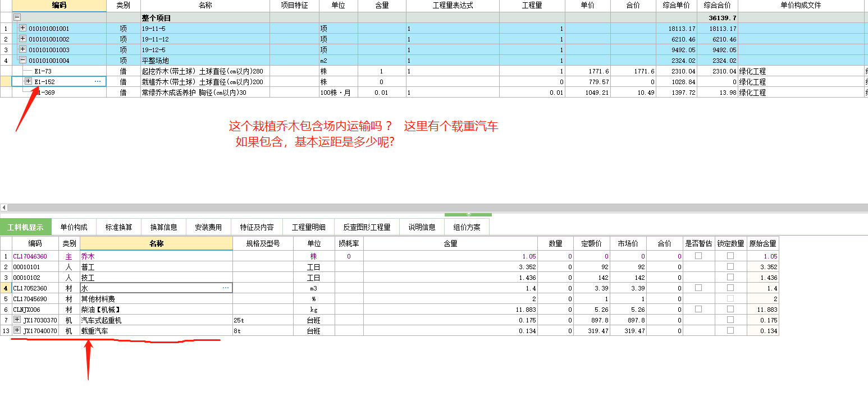Image resolution: width=868 pixels, height=406 pixels.
Task: Toggle 是否暂估 checkbox for 水 row
Action: (x=698, y=288)
